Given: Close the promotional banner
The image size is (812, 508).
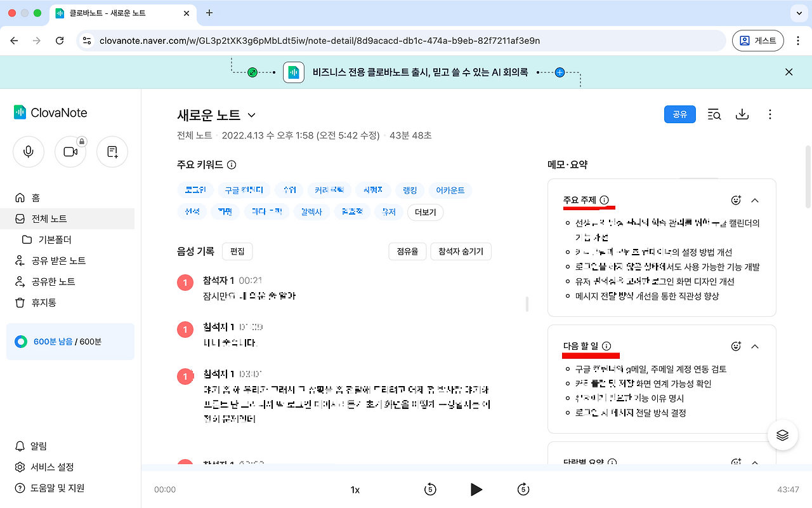Looking at the screenshot, I should pyautogui.click(x=789, y=72).
